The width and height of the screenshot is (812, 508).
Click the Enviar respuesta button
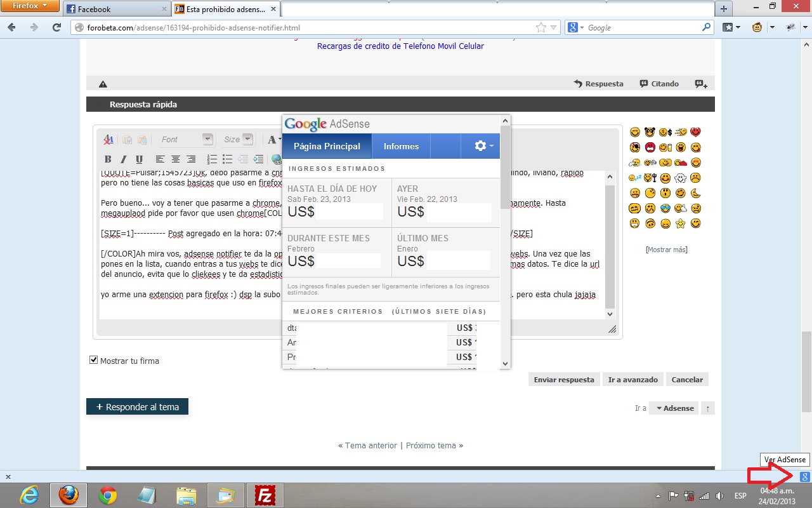coord(564,380)
